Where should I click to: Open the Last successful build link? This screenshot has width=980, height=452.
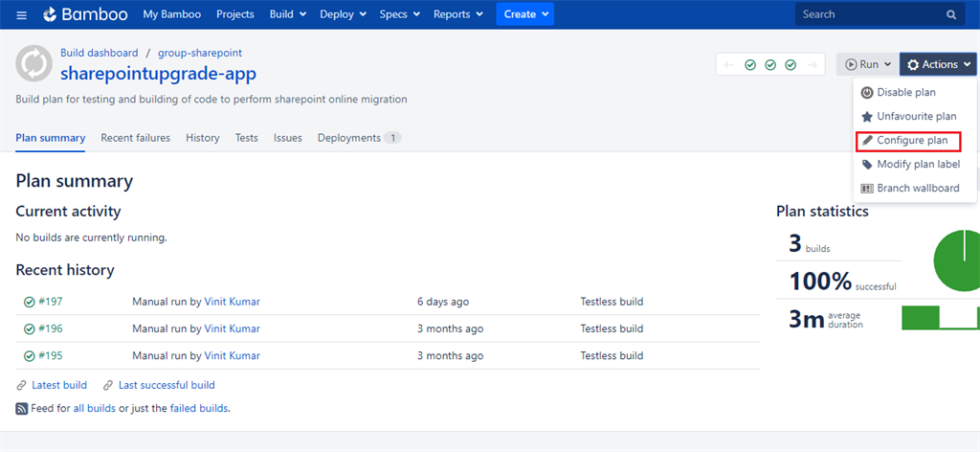tap(167, 385)
